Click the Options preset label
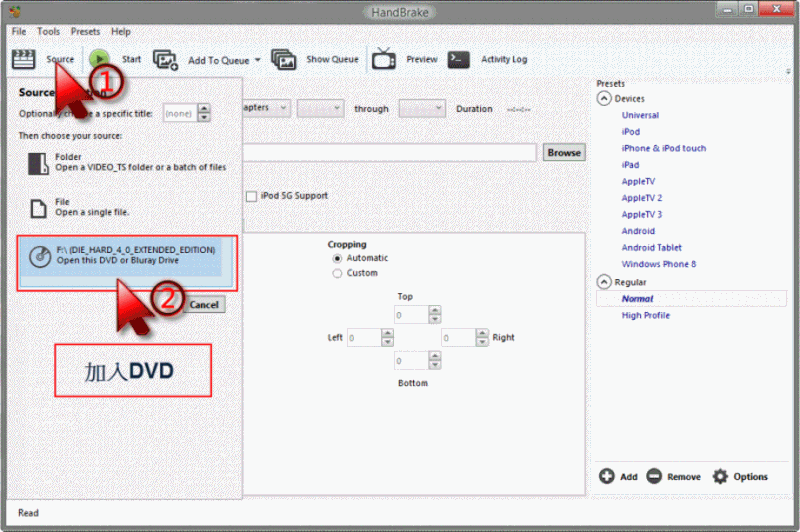Image resolution: width=800 pixels, height=532 pixels. tap(751, 476)
